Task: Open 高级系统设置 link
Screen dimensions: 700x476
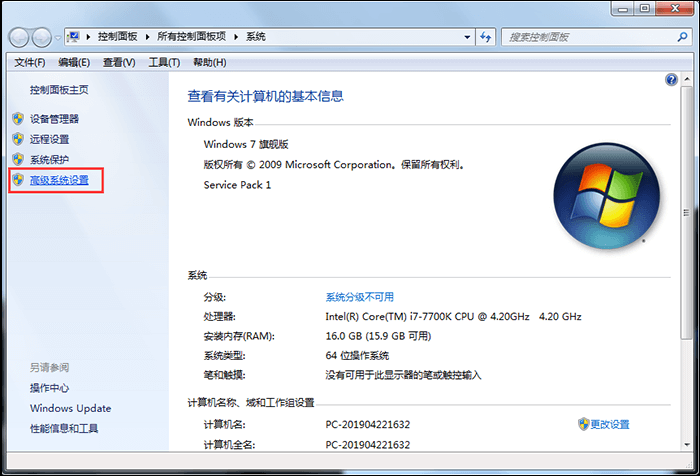Action: click(59, 180)
